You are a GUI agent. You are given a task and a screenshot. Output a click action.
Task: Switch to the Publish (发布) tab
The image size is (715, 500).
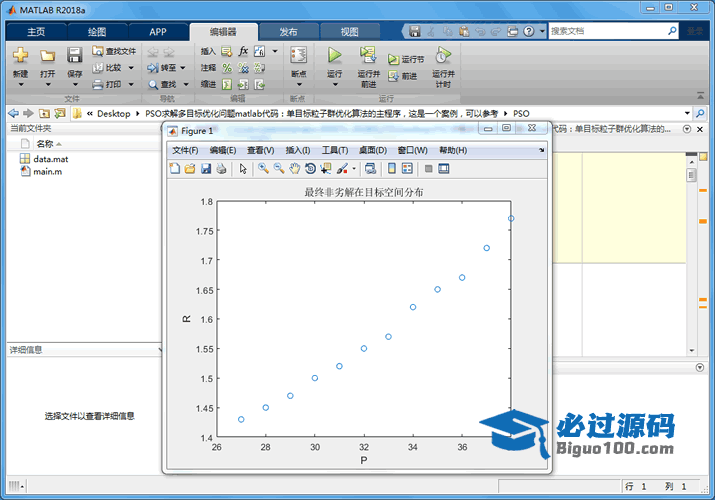[x=288, y=32]
